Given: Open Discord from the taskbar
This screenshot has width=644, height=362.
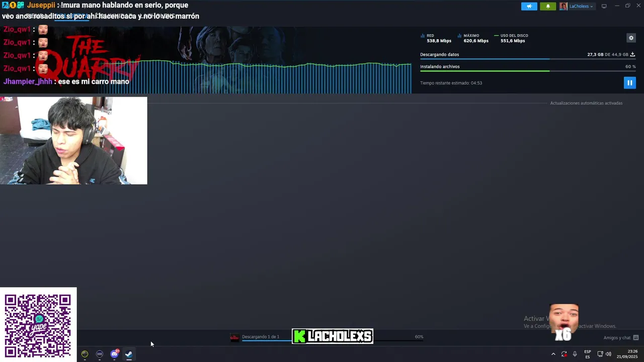Looking at the screenshot, I should click(x=114, y=354).
